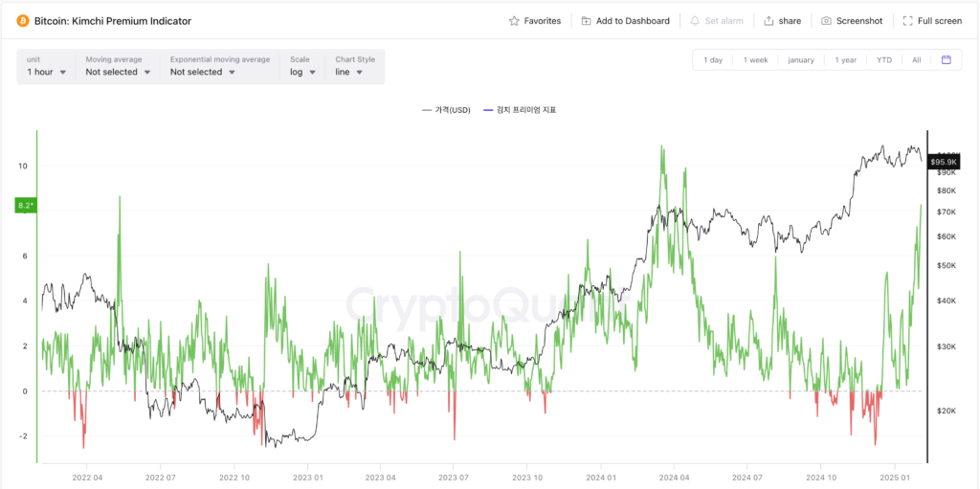
Task: Click the 2022 04 x-axis label
Action: [87, 476]
